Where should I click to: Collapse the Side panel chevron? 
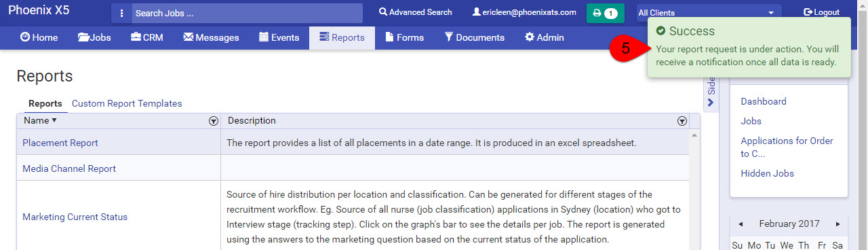coord(711,103)
